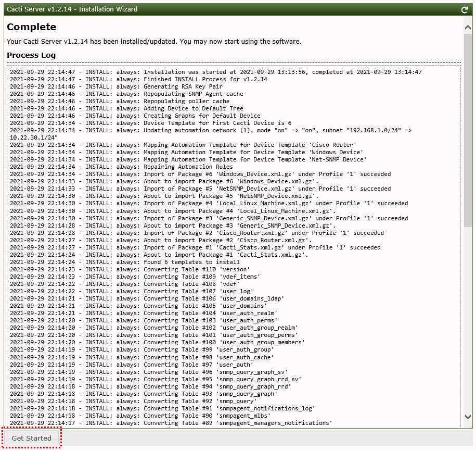Click the Mapping Automation Template 'Cisco Router' line
Image resolution: width=476 pixels, height=451 pixels.
pyautogui.click(x=183, y=145)
